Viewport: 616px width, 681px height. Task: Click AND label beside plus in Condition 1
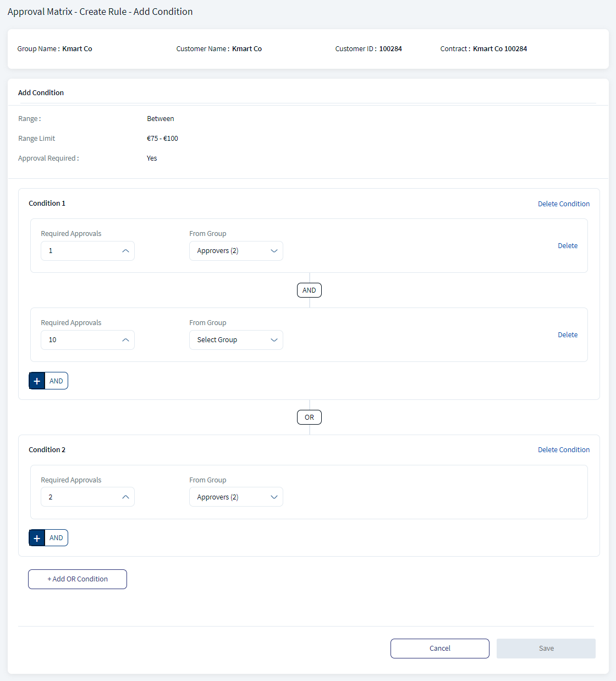(x=56, y=381)
